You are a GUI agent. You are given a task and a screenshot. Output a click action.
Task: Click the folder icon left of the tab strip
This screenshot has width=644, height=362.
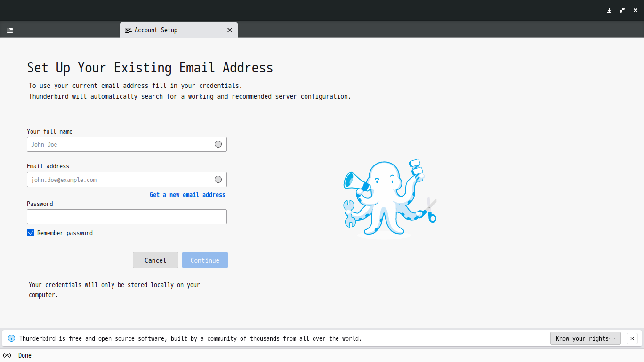click(x=10, y=30)
